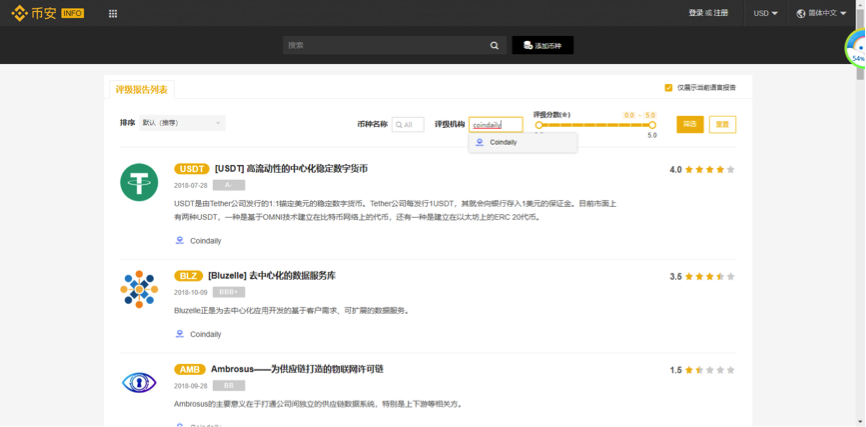Screen dimensions: 866x427
Task: Click the top search input field
Action: click(394, 45)
